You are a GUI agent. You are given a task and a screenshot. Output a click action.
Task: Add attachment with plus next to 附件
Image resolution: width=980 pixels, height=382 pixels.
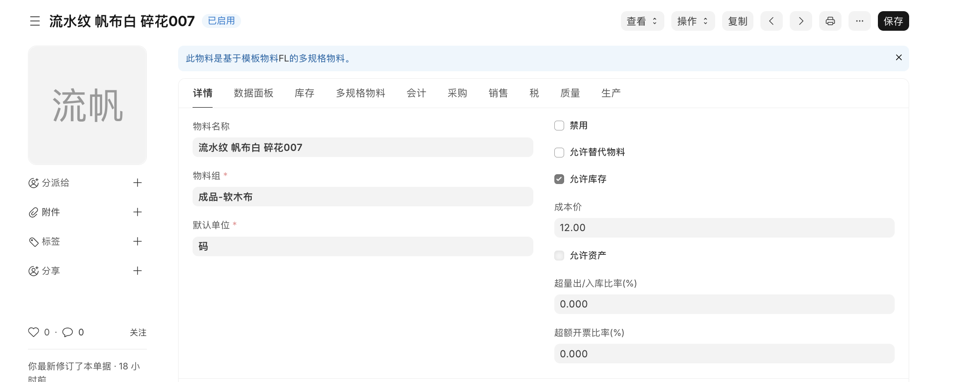point(137,212)
